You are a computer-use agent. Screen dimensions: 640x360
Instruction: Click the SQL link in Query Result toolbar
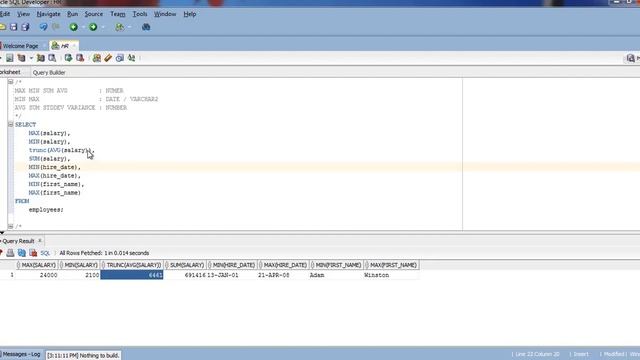[45, 253]
